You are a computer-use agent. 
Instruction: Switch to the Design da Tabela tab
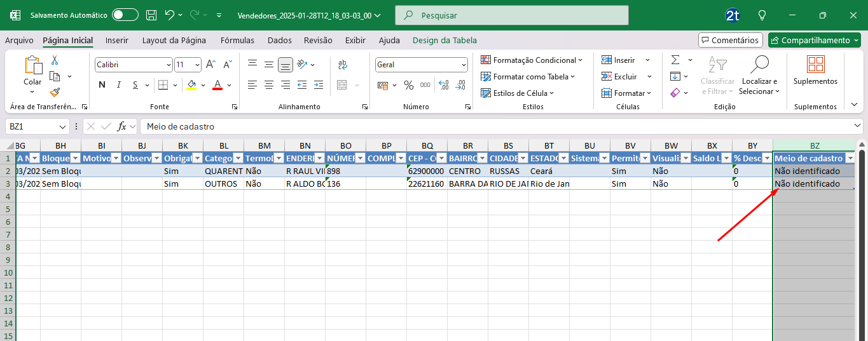point(444,40)
